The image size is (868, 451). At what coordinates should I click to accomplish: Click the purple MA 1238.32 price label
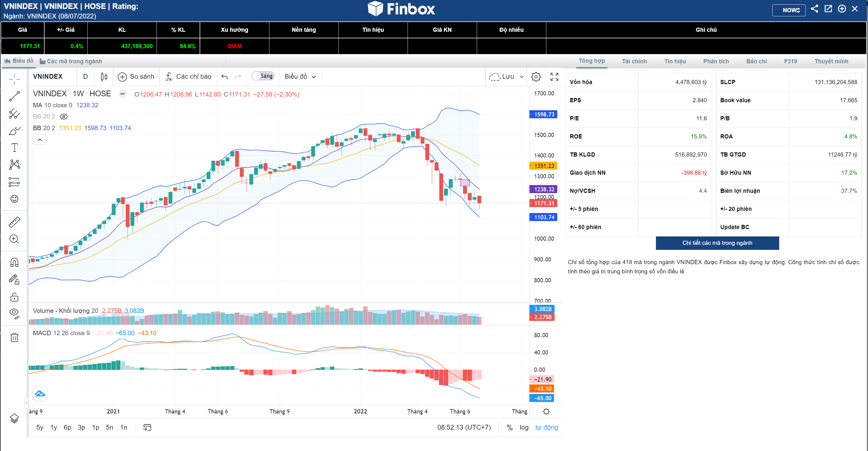[x=544, y=189]
